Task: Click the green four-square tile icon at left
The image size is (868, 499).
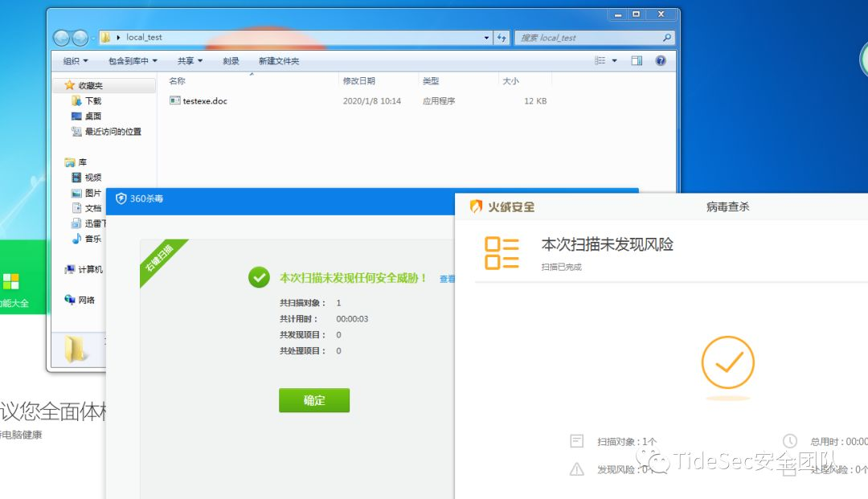Action: pos(10,281)
